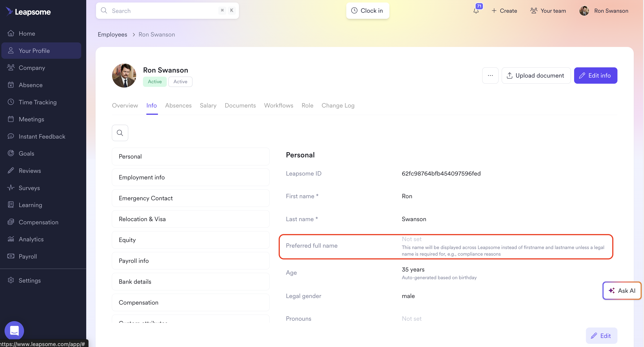Click the Pronouns 'Not set' value

(411, 318)
